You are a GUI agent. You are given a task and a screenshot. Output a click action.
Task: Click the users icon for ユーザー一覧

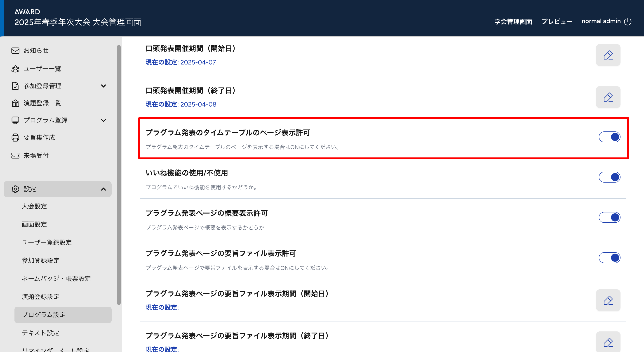(15, 69)
